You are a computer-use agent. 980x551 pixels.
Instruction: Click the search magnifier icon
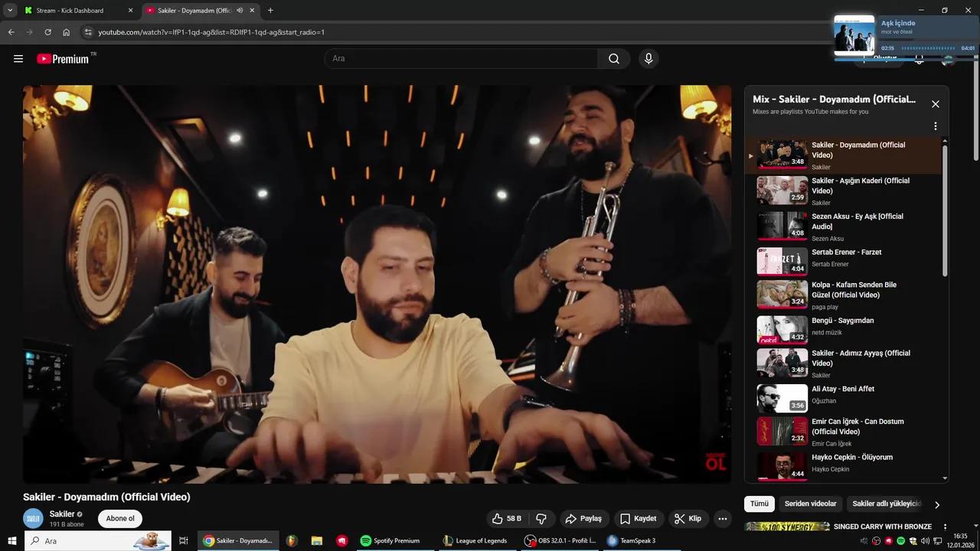613,58
